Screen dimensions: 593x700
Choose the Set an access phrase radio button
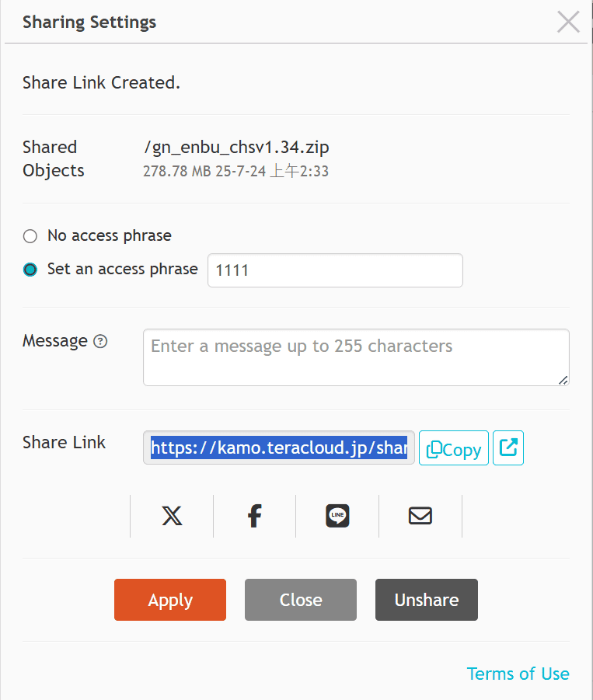point(30,270)
